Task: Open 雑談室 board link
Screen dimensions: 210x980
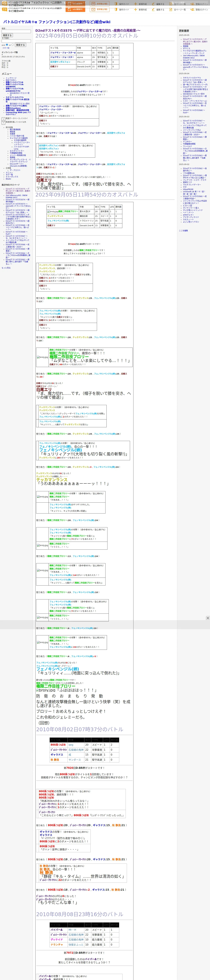Action: click(13, 132)
